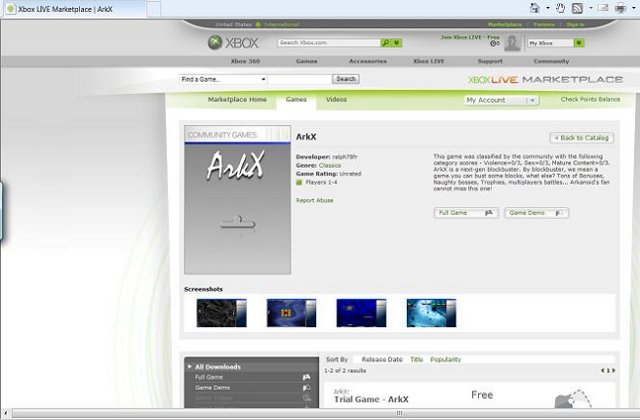
Task: Click the Sign In link
Action: [x=576, y=24]
